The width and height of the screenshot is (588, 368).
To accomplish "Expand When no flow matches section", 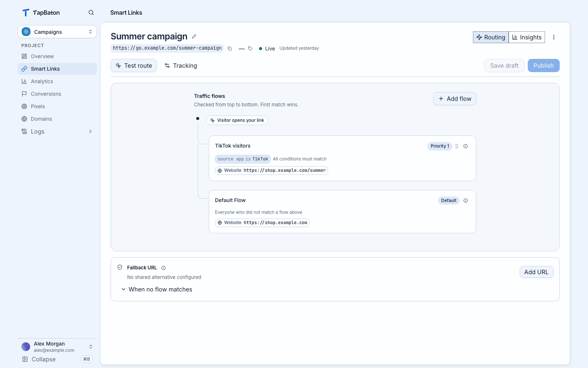I will [x=157, y=289].
